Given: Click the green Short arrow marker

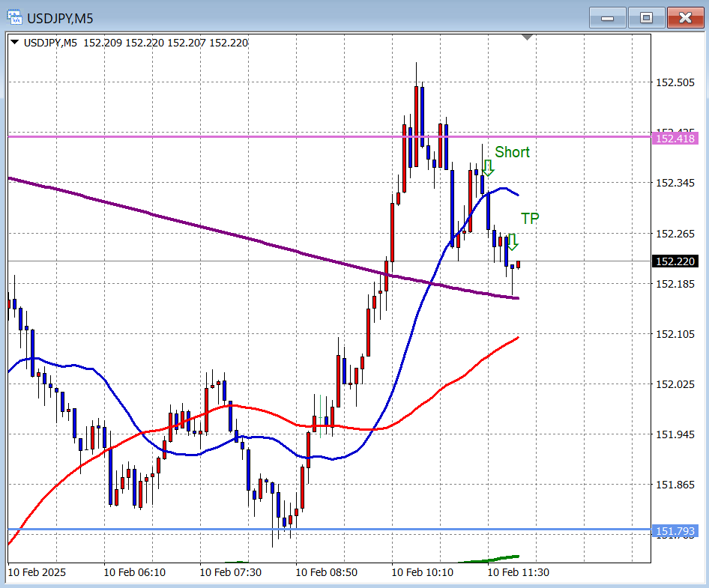Looking at the screenshot, I should pos(488,167).
